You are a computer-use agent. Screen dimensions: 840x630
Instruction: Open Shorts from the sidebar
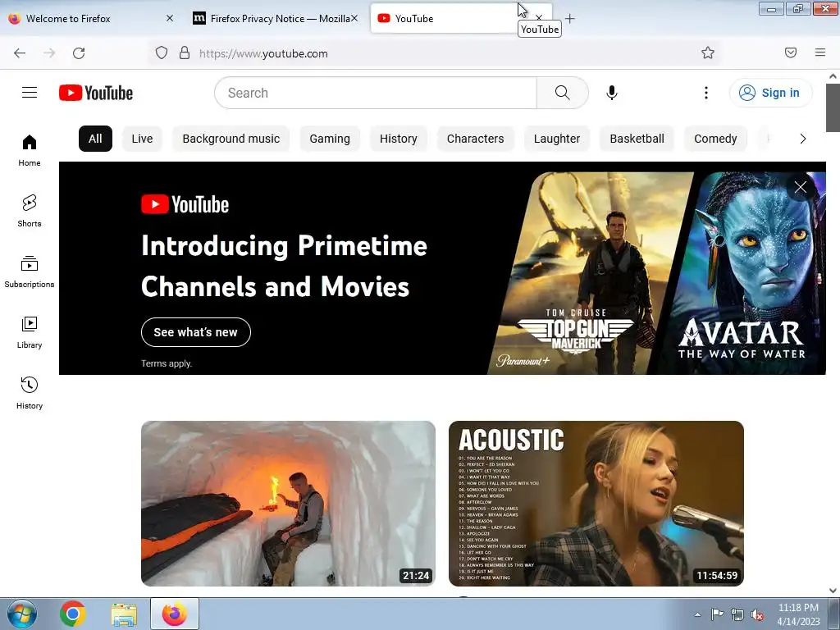[x=30, y=211]
